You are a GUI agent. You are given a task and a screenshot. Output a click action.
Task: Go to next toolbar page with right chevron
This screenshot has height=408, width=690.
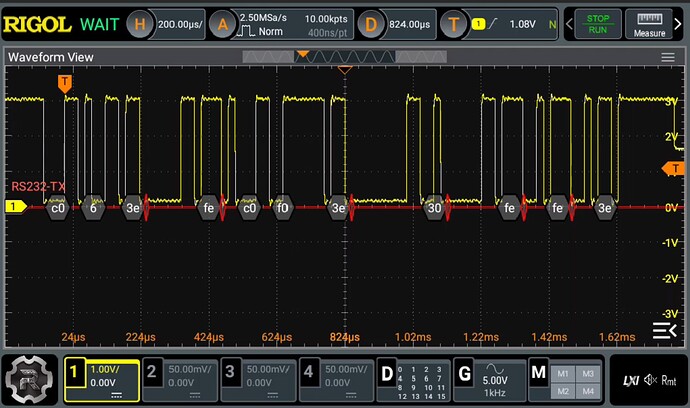[x=678, y=24]
